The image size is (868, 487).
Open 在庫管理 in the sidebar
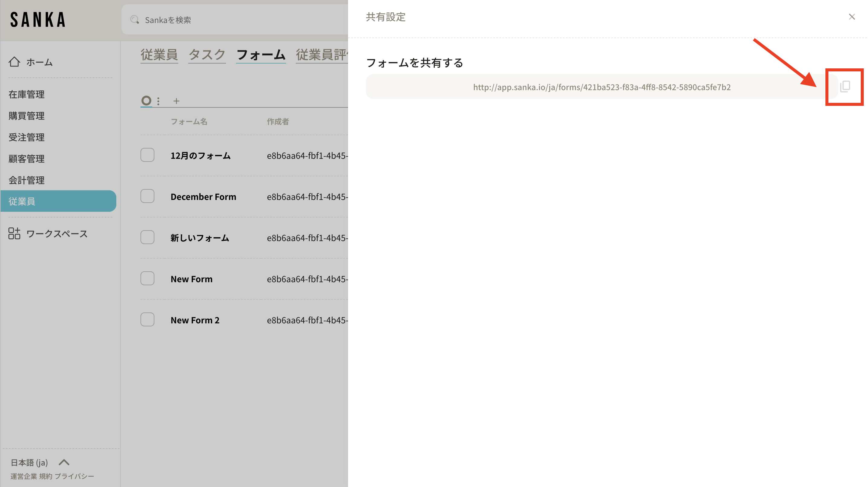tap(26, 94)
